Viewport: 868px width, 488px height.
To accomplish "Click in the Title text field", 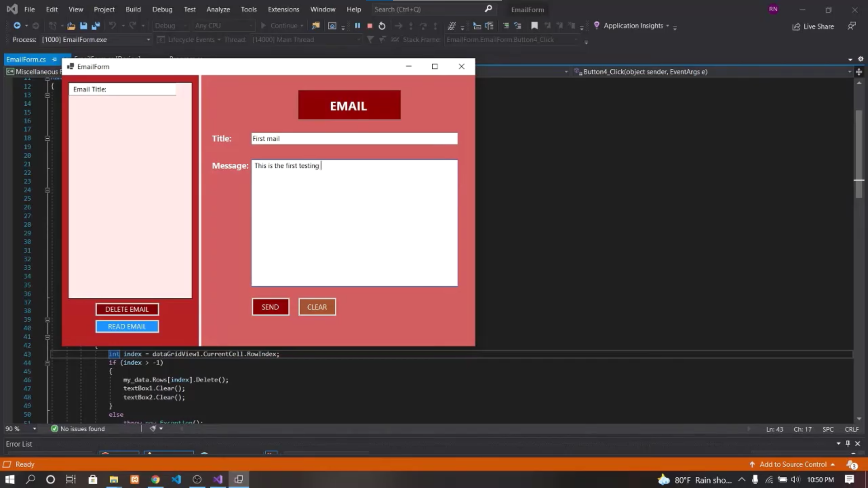I will point(354,139).
